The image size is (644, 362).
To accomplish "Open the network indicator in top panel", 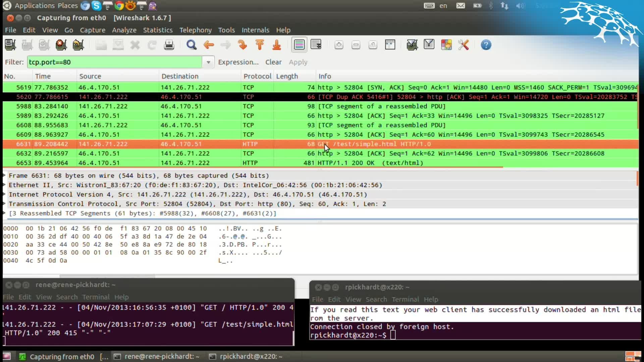I will click(504, 5).
